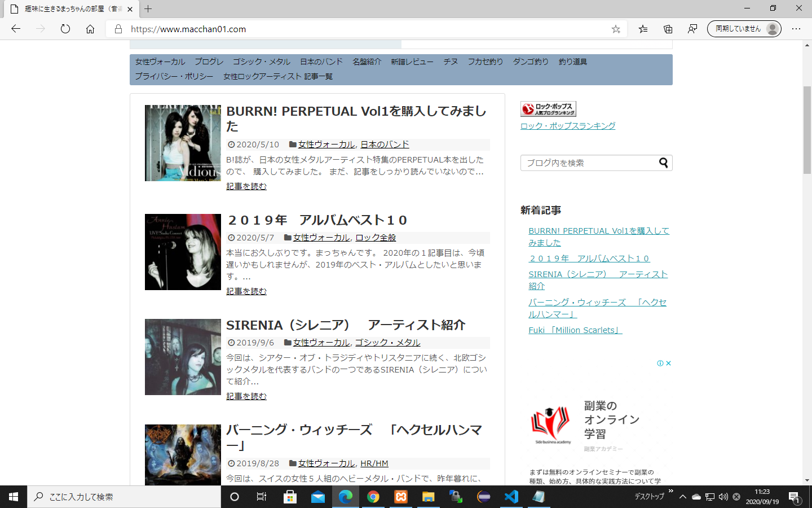Open the Edge settings ellipsis menu
The image size is (812, 508).
[796, 29]
